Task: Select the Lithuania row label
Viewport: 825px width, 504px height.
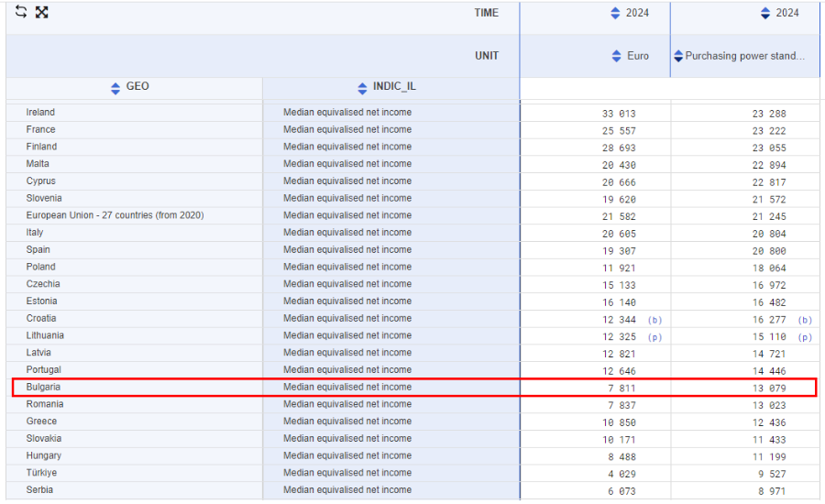Action: click(x=45, y=335)
